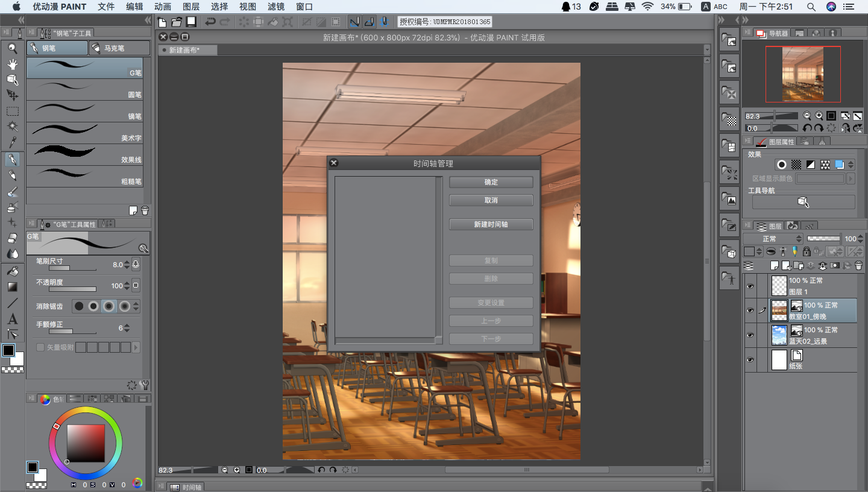Create new canvas from top toolbar
The height and width of the screenshot is (492, 868).
pyautogui.click(x=162, y=22)
